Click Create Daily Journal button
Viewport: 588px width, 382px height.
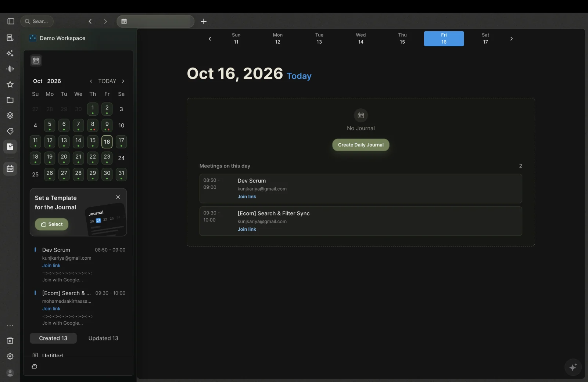[361, 145]
